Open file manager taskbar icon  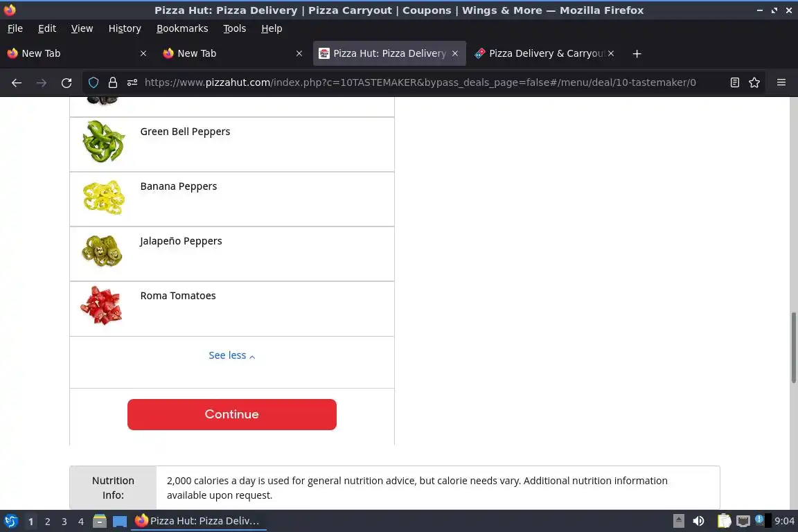click(x=100, y=521)
